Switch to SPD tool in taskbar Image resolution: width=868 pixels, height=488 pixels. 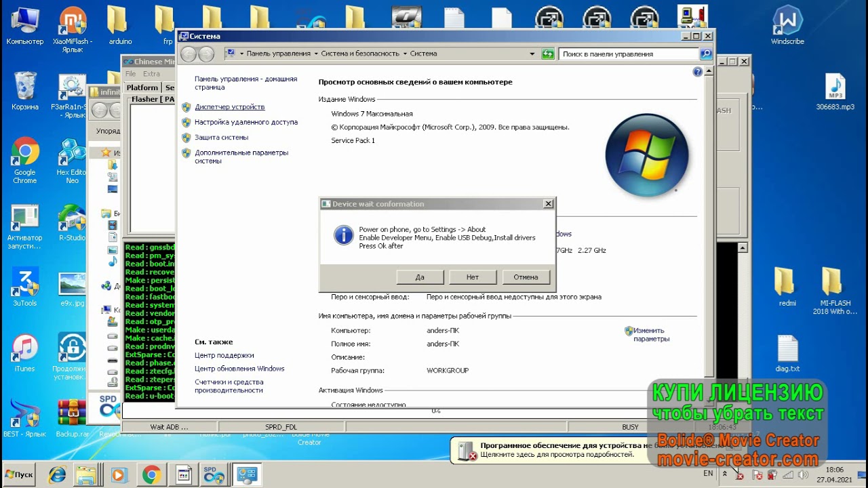click(x=214, y=475)
